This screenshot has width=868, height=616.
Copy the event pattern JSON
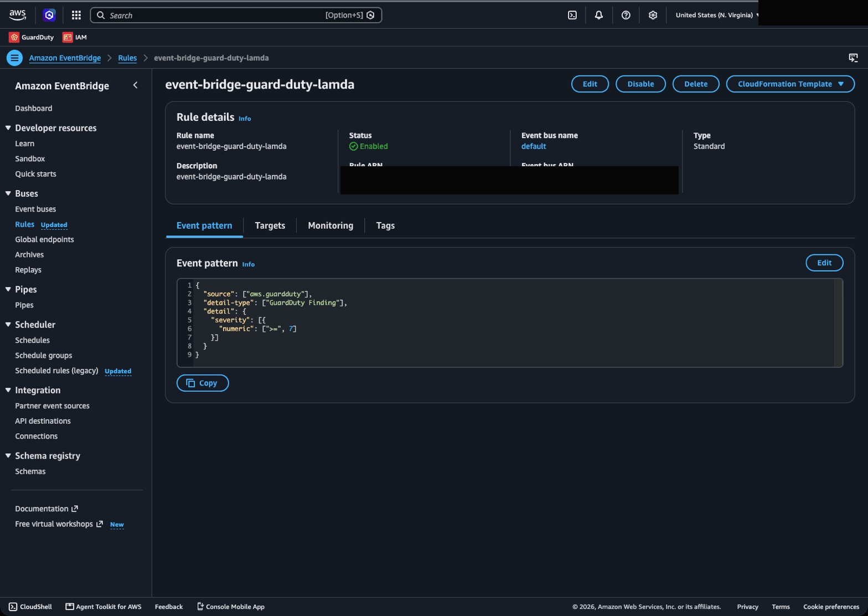pos(203,383)
